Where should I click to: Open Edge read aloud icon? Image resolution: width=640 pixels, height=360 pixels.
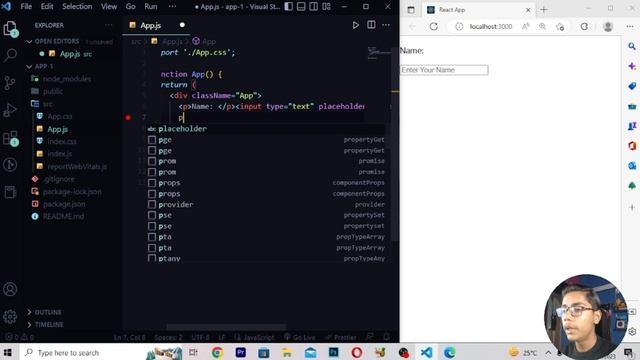[x=526, y=27]
